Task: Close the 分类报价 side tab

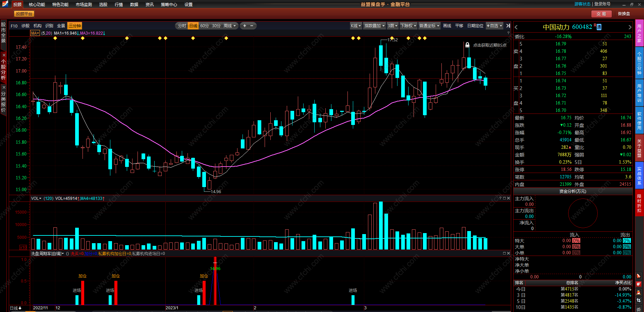Action: pyautogui.click(x=4, y=87)
